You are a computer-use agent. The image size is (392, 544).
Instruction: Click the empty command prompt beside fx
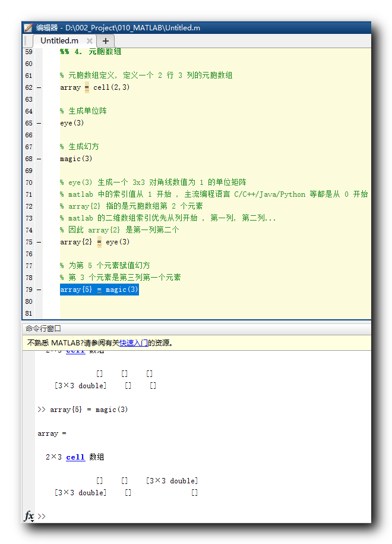(x=41, y=516)
